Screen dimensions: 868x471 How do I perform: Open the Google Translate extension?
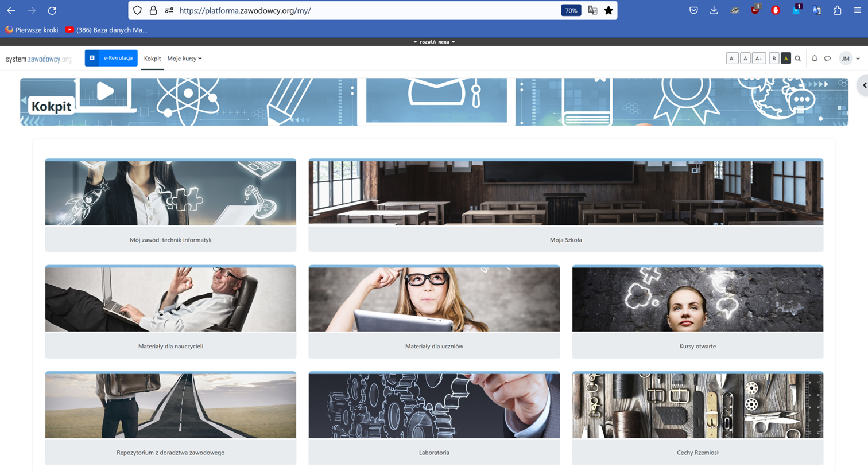pos(816,10)
